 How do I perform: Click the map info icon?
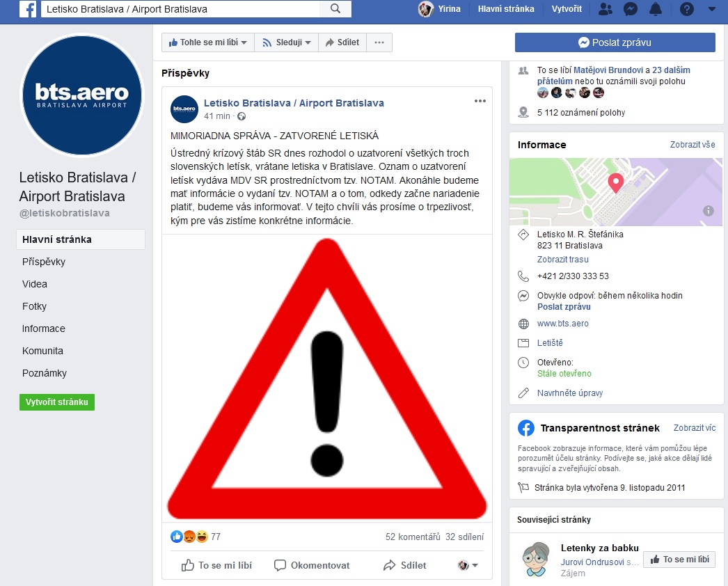[x=708, y=211]
